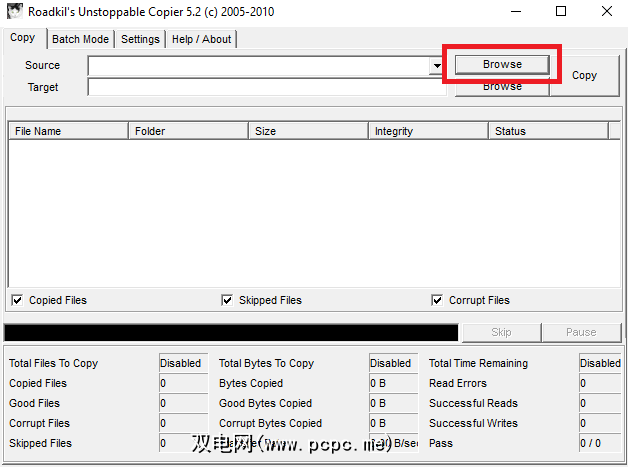
Task: Click the greyed-out Pause button
Action: 581,332
